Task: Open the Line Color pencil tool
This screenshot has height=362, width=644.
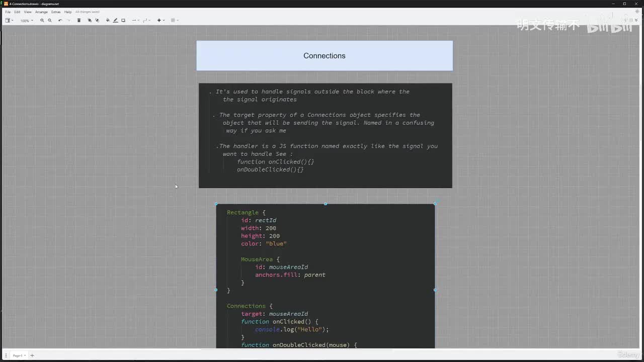Action: tap(115, 21)
